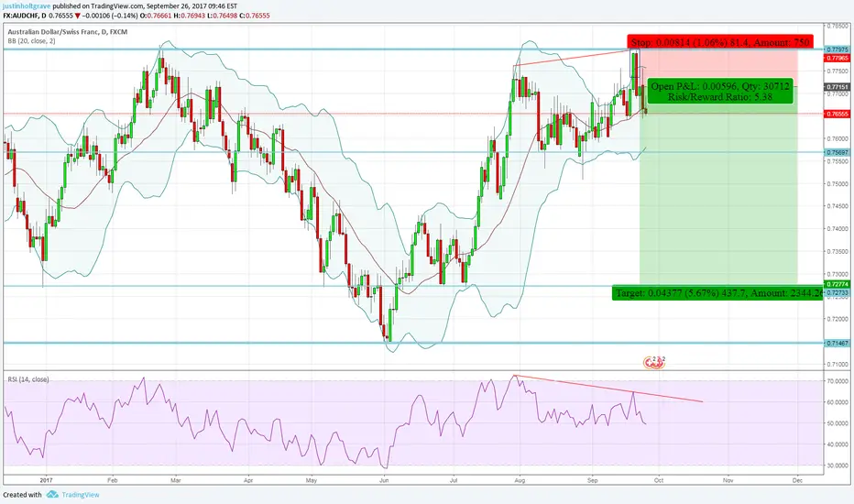Click the 50.0000 RSI axis value
The height and width of the screenshot is (504, 854).
[x=838, y=423]
